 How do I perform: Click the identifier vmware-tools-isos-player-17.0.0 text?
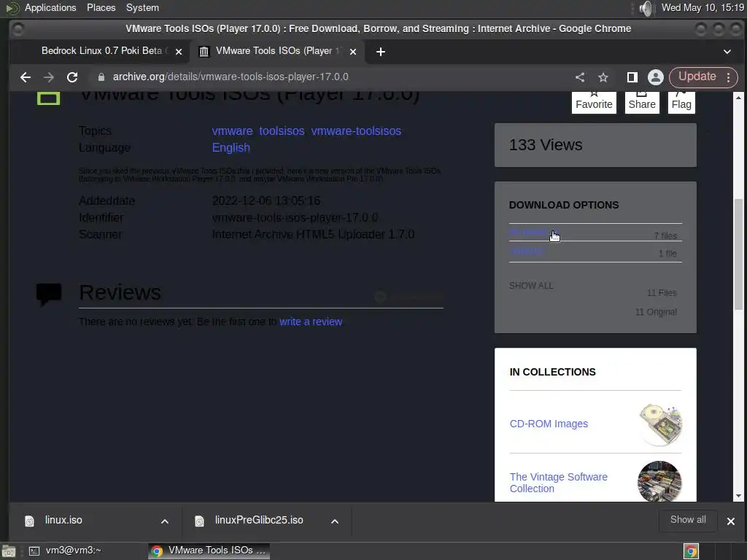pyautogui.click(x=295, y=217)
